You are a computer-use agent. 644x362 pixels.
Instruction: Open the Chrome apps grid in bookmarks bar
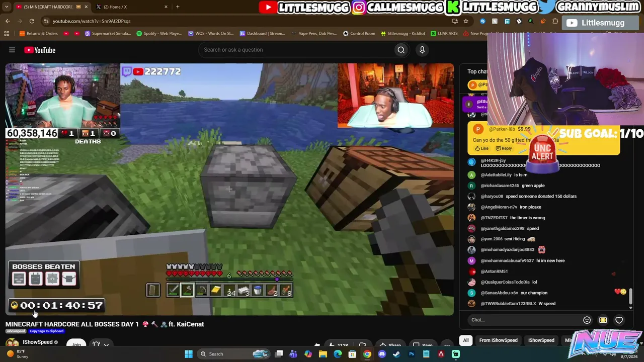[x=7, y=34]
